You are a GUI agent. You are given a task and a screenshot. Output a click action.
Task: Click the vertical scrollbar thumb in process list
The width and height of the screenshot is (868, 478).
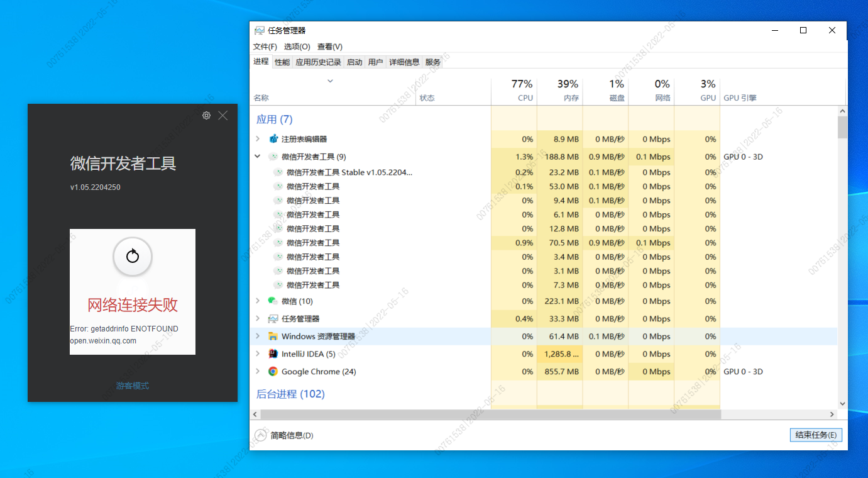point(842,126)
